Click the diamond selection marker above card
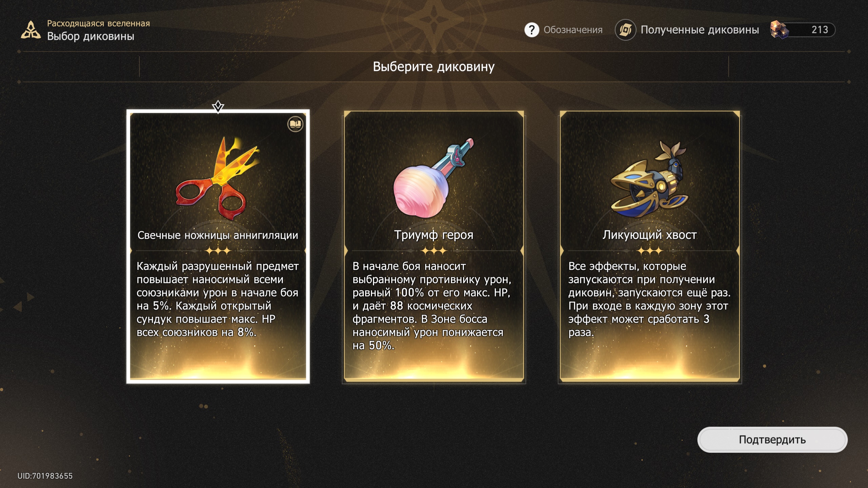The image size is (868, 488). [218, 106]
